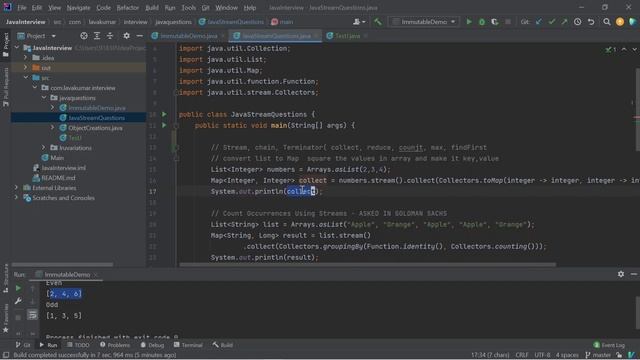Screen dimensions: 640x360
Task: Expand External Libraries node
Action: coord(16,188)
